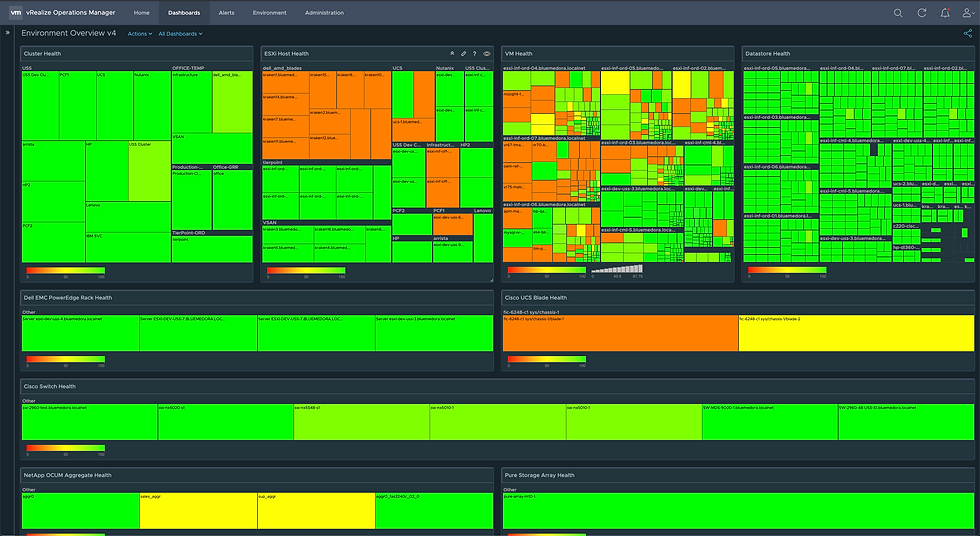Viewport: 980px width, 536px height.
Task: Select the kraken2 host cell
Action: [x=329, y=122]
